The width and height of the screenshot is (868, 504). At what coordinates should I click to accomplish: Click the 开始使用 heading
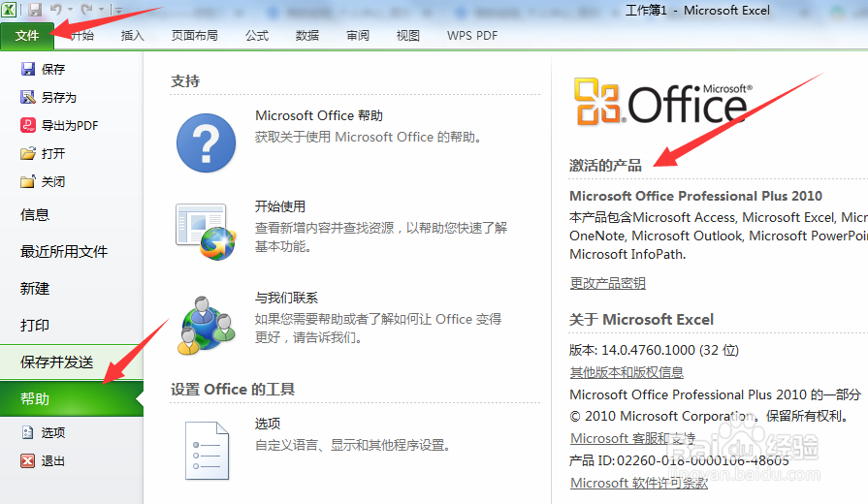click(280, 206)
